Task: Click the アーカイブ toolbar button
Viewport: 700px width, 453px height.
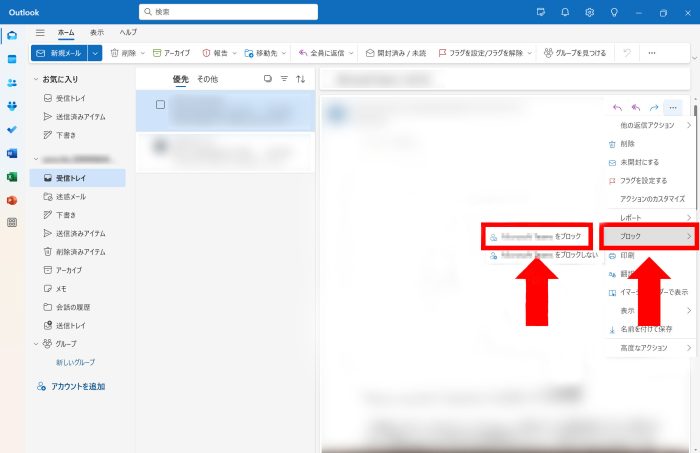Action: pos(175,53)
